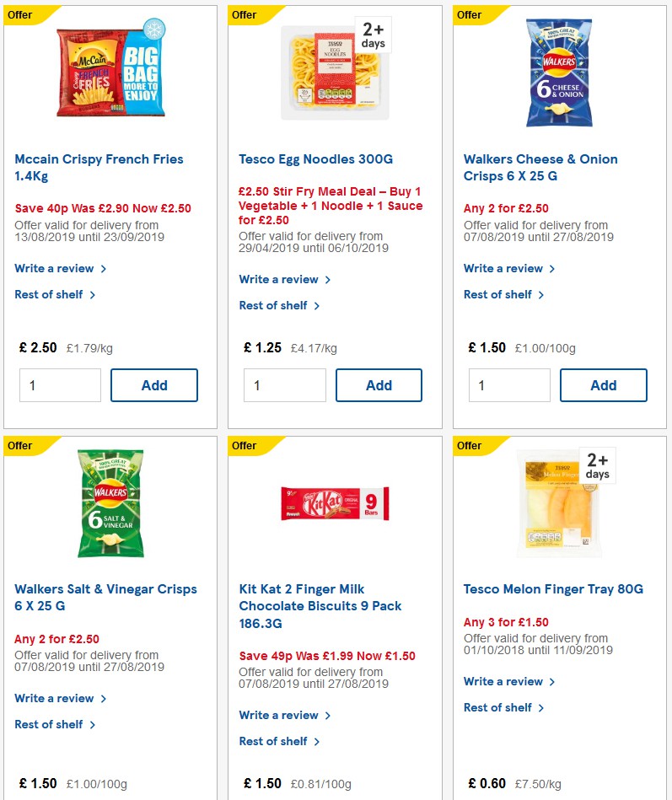Click the Walkers Salt & Vinegar Crisps title
This screenshot has height=800, width=672.
tap(106, 597)
